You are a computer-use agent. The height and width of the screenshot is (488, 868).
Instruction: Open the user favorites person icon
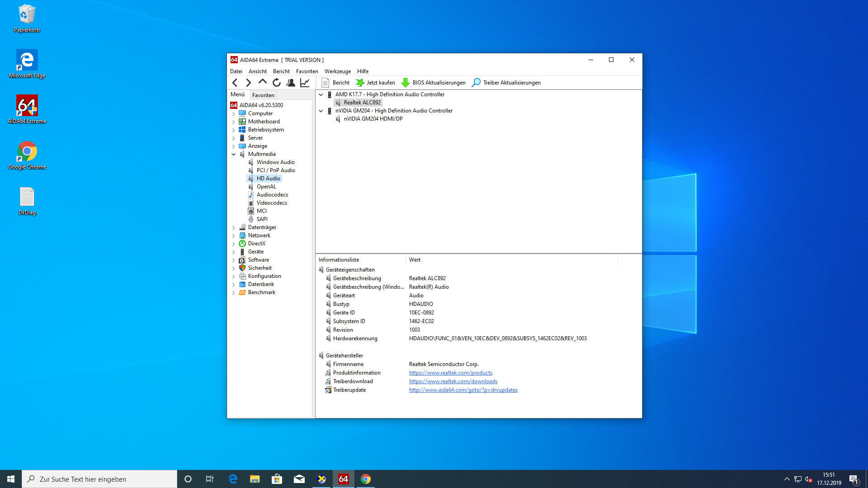291,82
